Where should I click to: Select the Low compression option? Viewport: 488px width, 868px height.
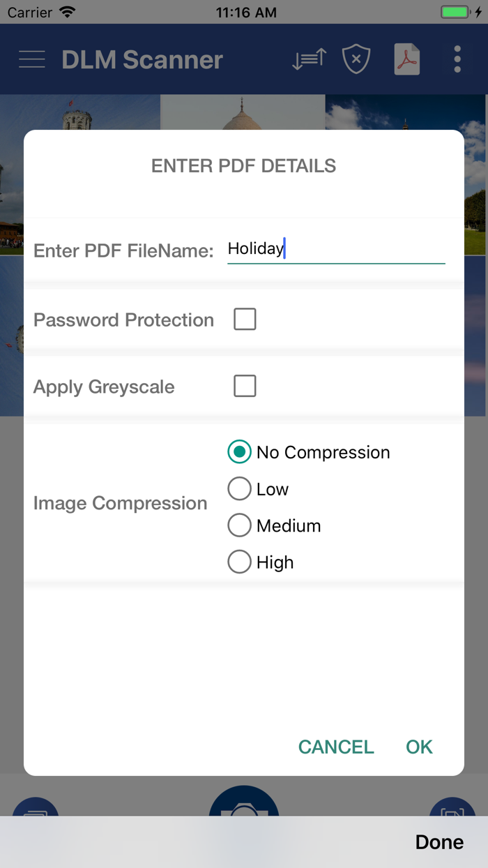[x=239, y=488]
